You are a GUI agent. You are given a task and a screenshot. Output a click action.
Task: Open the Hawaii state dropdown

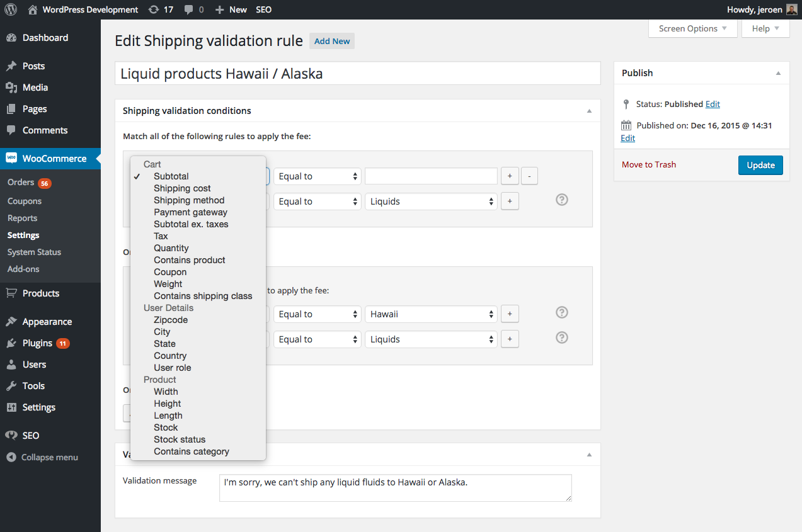[x=431, y=314]
